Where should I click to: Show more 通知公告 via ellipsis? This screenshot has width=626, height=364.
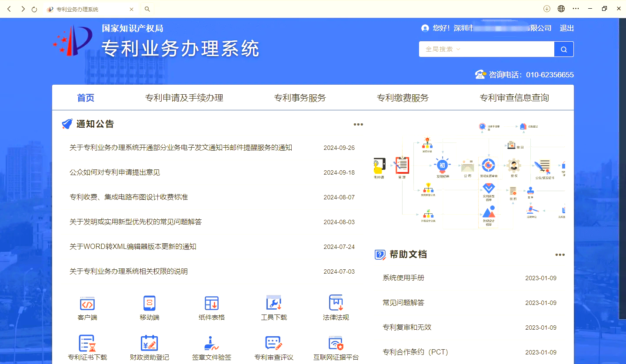pos(358,125)
